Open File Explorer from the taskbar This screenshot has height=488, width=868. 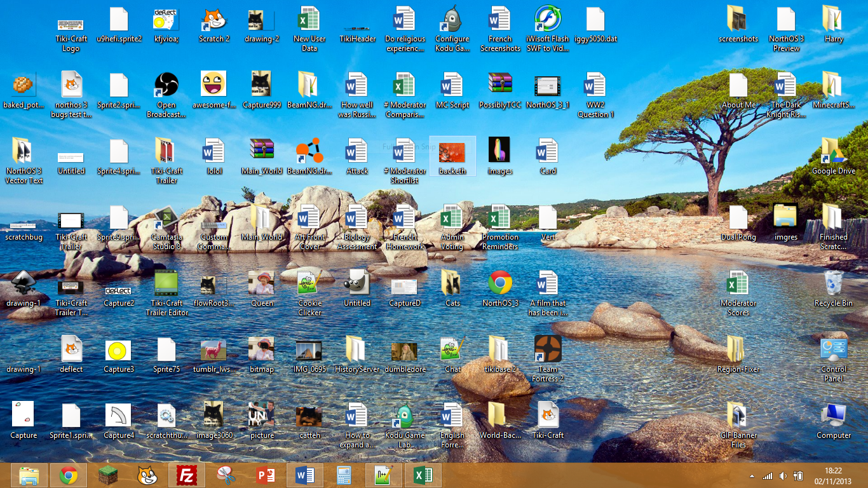(29, 475)
